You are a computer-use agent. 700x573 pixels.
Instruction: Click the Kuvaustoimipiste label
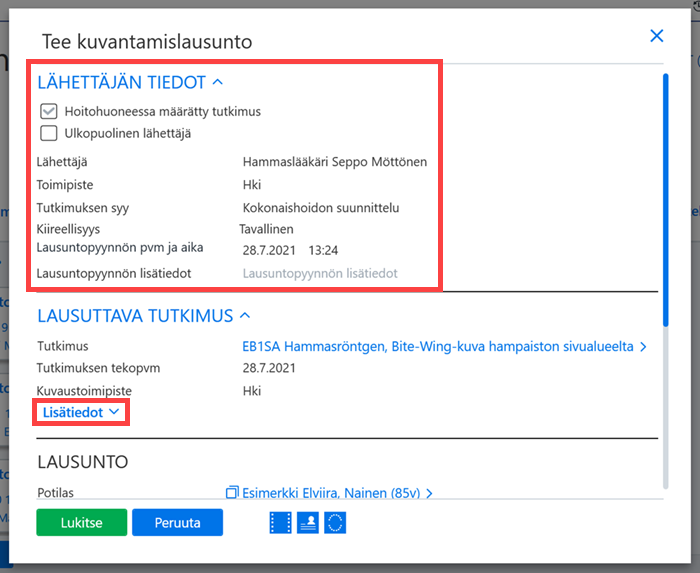point(84,391)
